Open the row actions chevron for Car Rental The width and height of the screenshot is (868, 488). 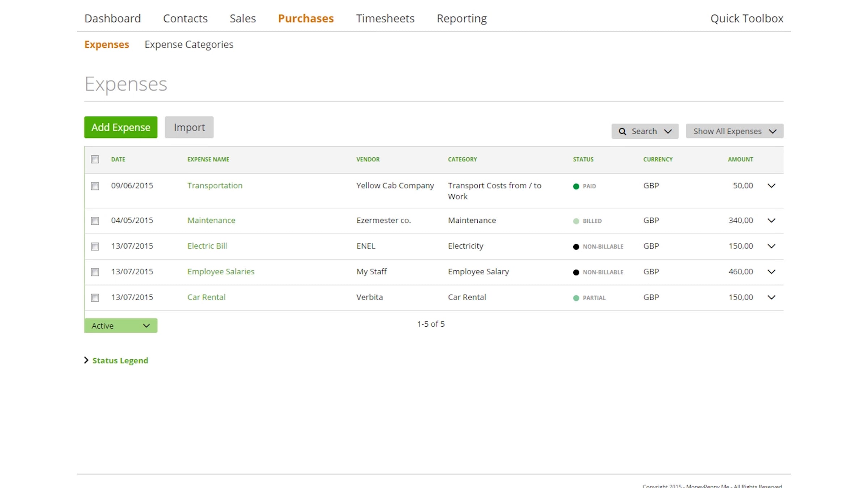tap(771, 297)
